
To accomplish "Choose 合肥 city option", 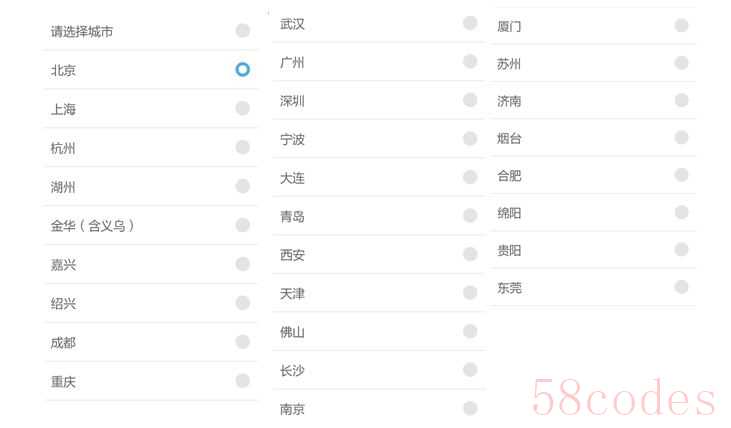I will coord(681,175).
